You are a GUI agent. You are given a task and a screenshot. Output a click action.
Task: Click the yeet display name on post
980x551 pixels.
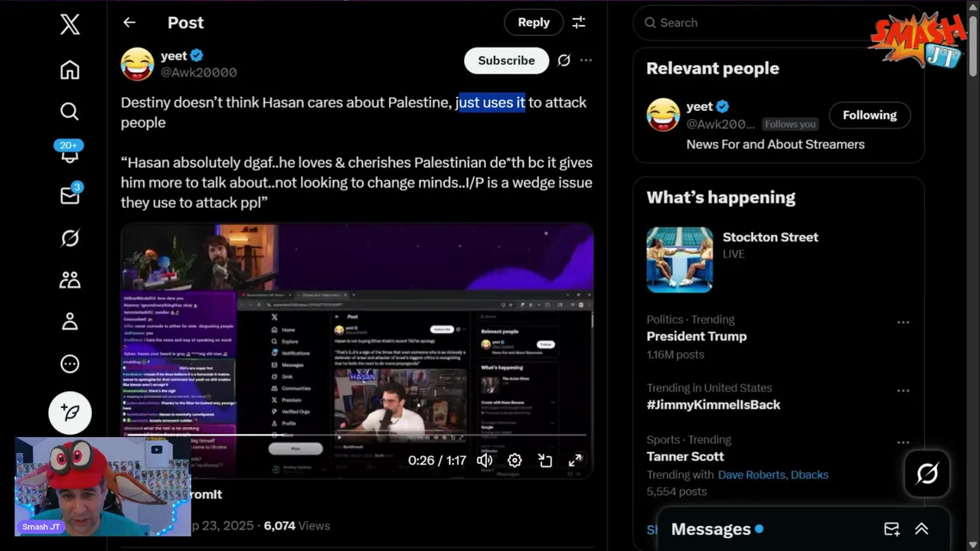[174, 56]
